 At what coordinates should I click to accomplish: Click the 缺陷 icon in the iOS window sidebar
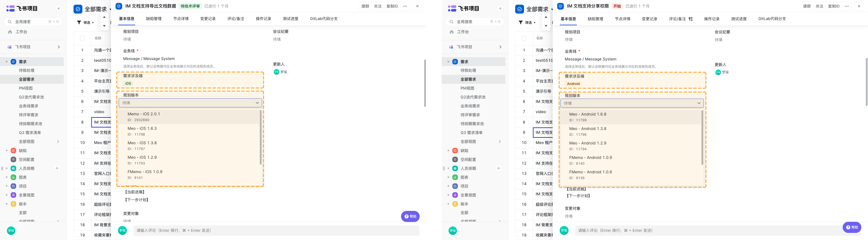coord(13,151)
